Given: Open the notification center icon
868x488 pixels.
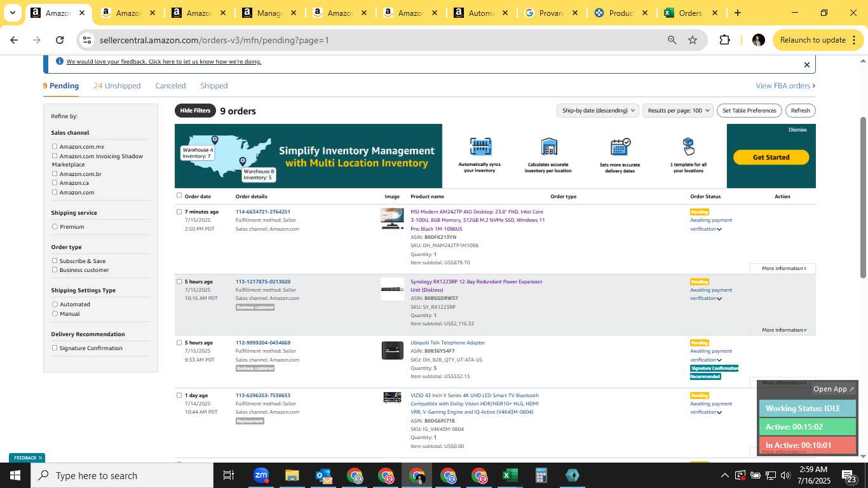Looking at the screenshot, I should click(x=849, y=476).
